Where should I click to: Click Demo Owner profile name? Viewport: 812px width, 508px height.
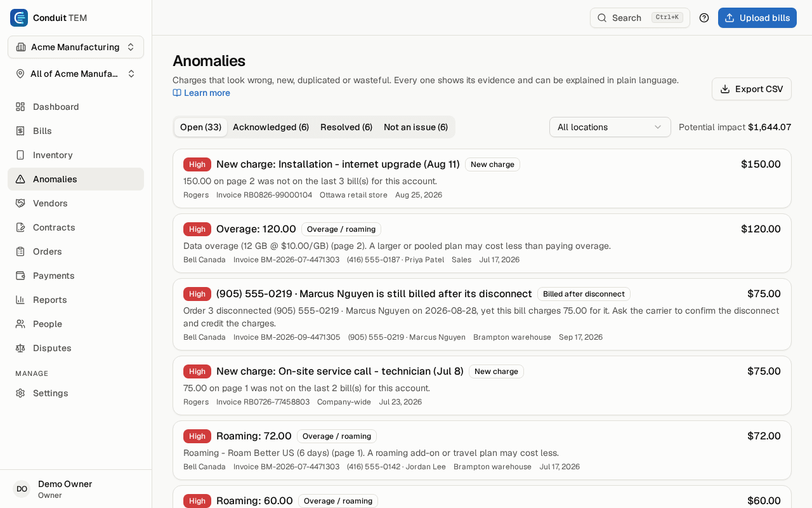pos(65,484)
